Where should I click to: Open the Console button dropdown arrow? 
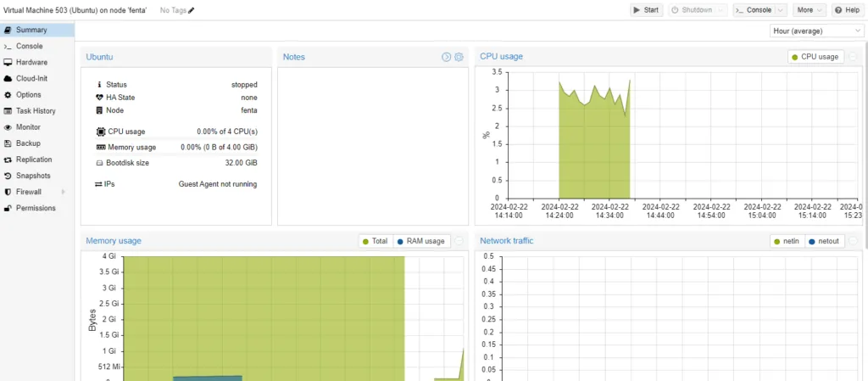781,10
